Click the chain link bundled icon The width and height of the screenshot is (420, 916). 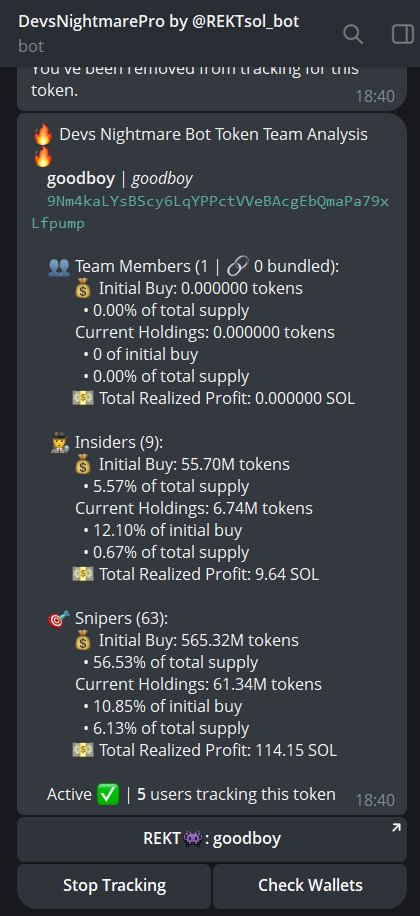tap(237, 267)
